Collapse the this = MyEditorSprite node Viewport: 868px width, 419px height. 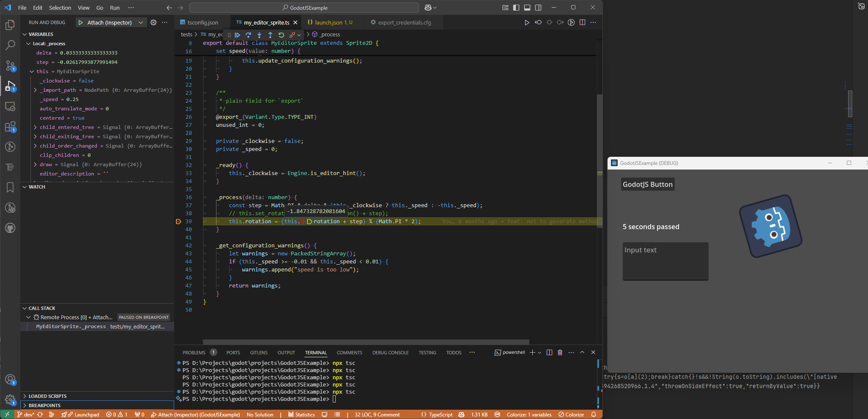tap(32, 71)
